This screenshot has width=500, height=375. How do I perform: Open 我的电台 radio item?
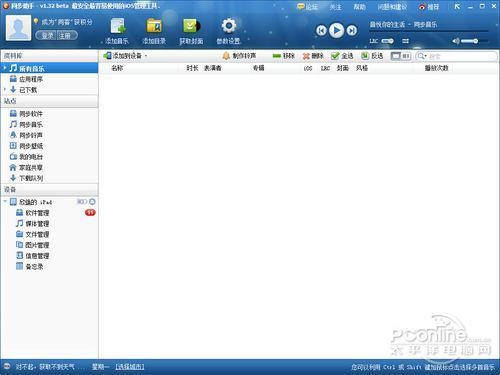coord(49,156)
